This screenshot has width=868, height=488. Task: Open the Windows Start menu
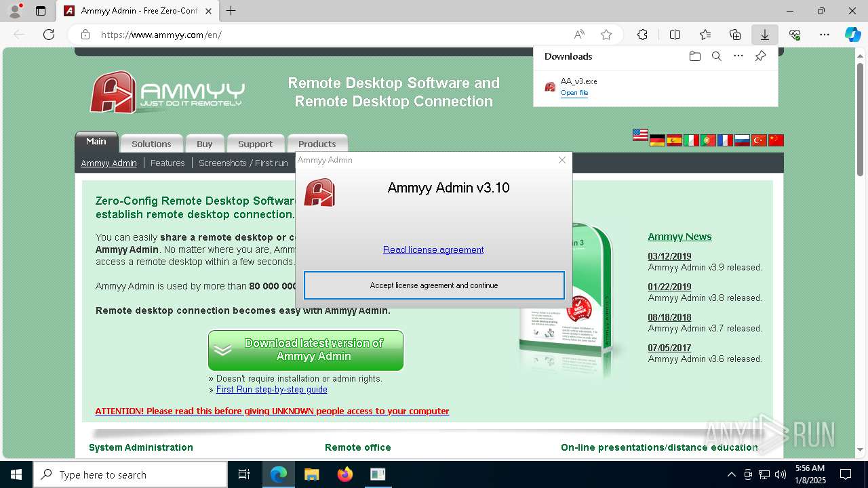[x=16, y=474]
